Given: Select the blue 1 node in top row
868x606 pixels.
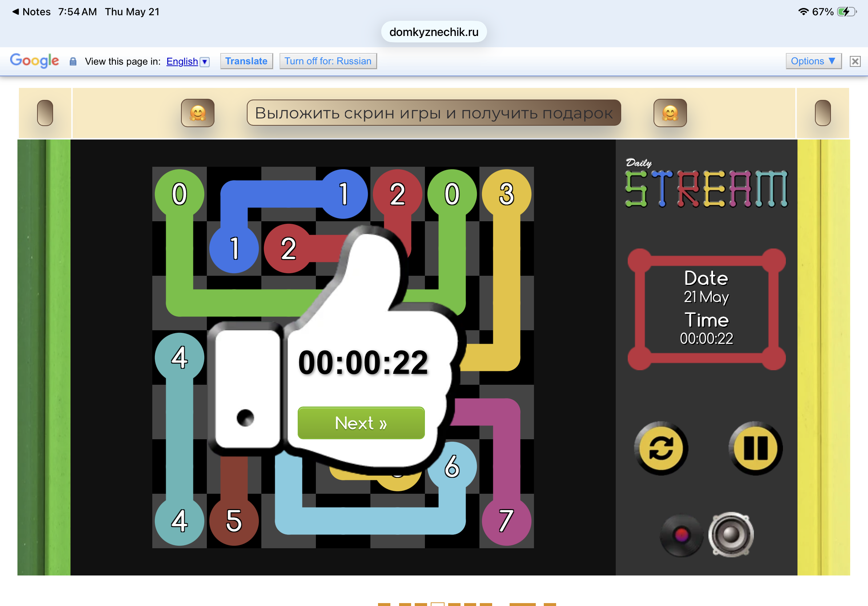Looking at the screenshot, I should (343, 194).
